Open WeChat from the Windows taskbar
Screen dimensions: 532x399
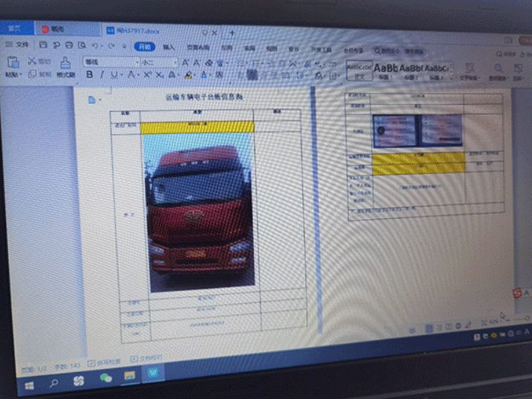click(106, 379)
